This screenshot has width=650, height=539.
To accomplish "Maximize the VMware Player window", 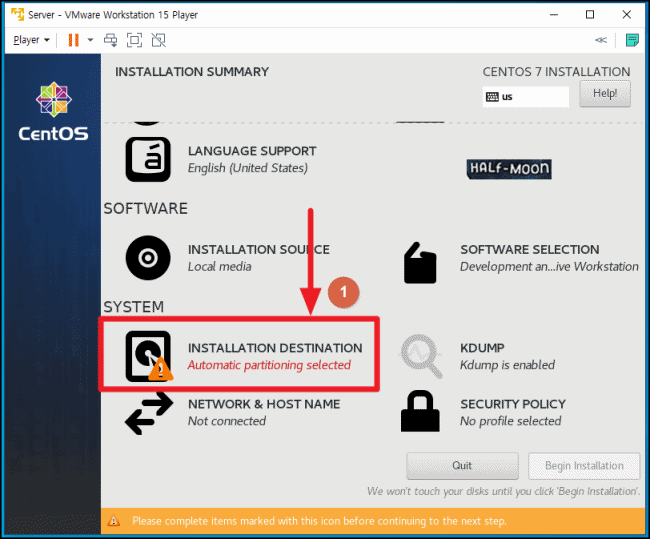I will tap(590, 15).
